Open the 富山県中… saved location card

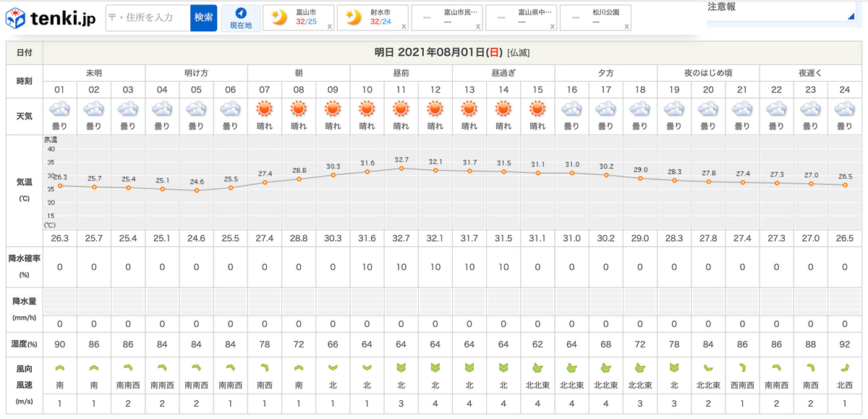(522, 17)
